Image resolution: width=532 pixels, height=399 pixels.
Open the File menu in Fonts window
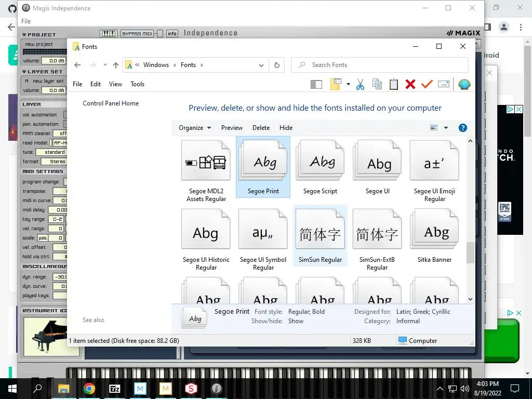77,84
